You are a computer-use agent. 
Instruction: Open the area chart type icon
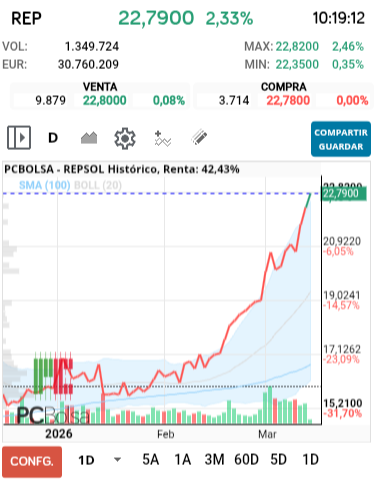(89, 138)
